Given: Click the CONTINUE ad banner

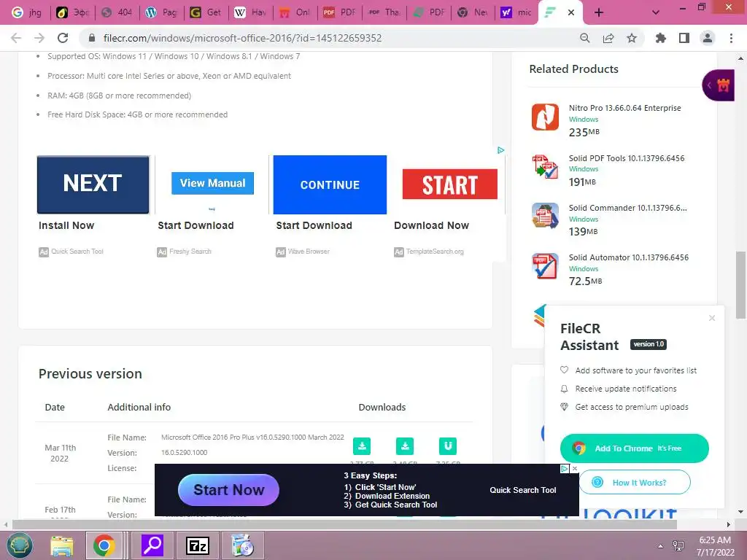Looking at the screenshot, I should point(330,184).
